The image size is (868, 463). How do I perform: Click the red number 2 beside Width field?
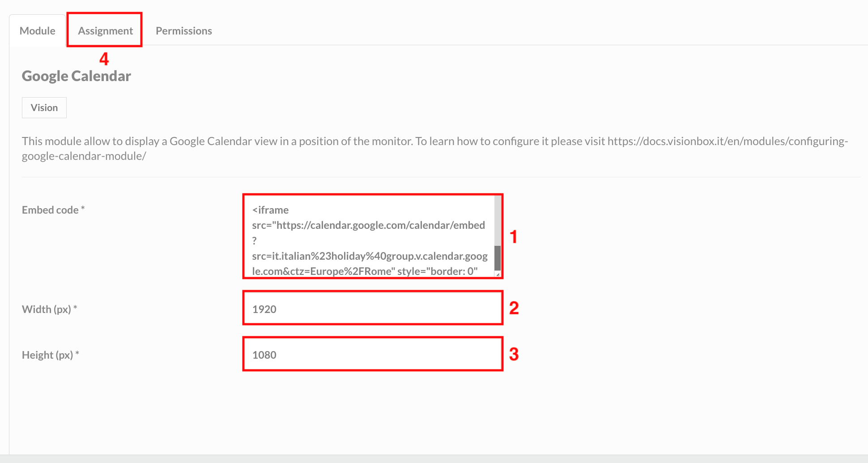click(514, 308)
